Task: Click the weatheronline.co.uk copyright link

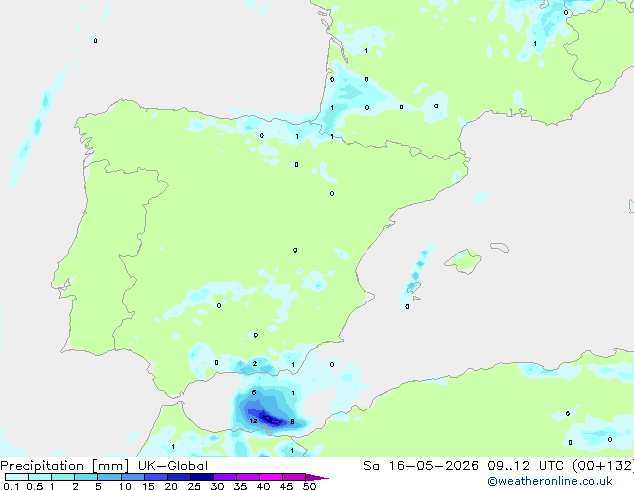Action: [550, 481]
